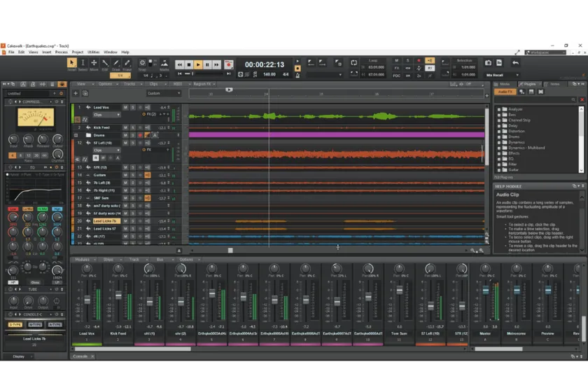
Task: Solo the Guitars track
Action: pos(133,175)
